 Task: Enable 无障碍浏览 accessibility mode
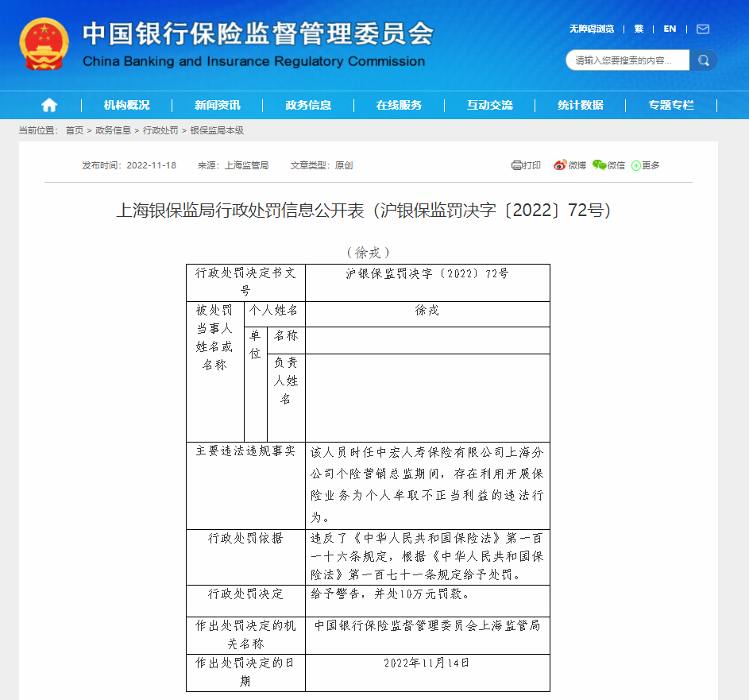point(591,29)
